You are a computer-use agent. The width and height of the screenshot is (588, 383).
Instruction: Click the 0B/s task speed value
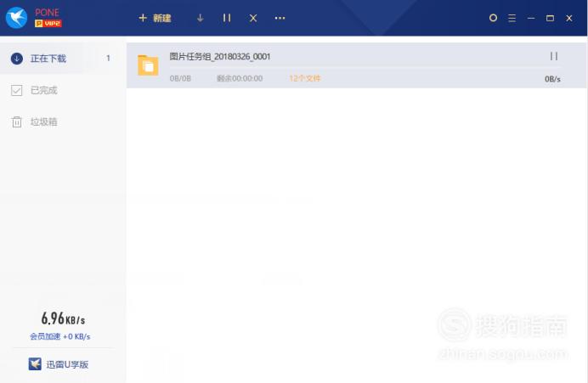coord(552,79)
